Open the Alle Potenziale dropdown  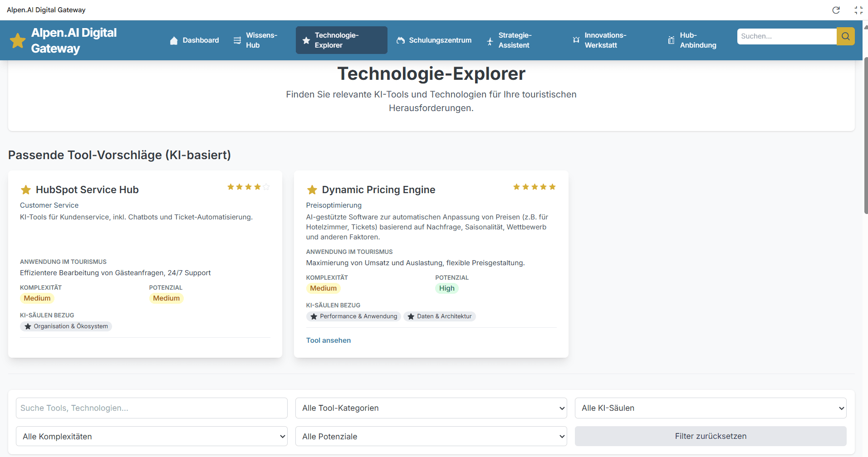[431, 436]
